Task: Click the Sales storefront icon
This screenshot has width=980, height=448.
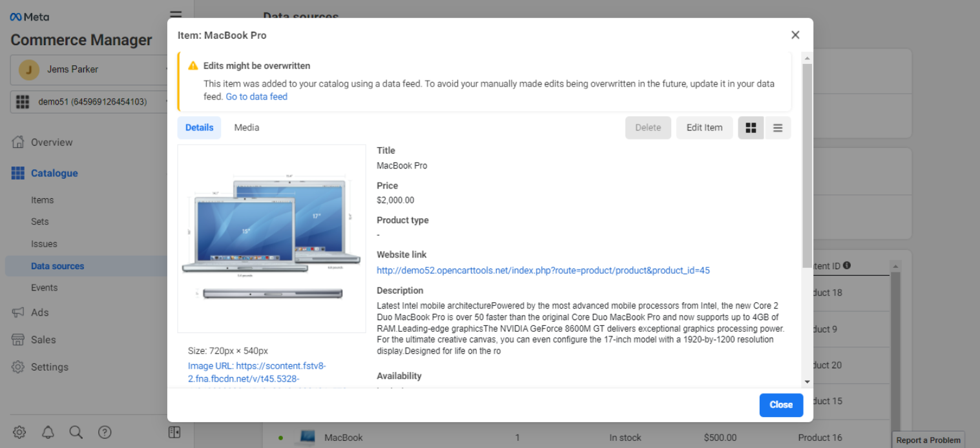Action: click(18, 340)
